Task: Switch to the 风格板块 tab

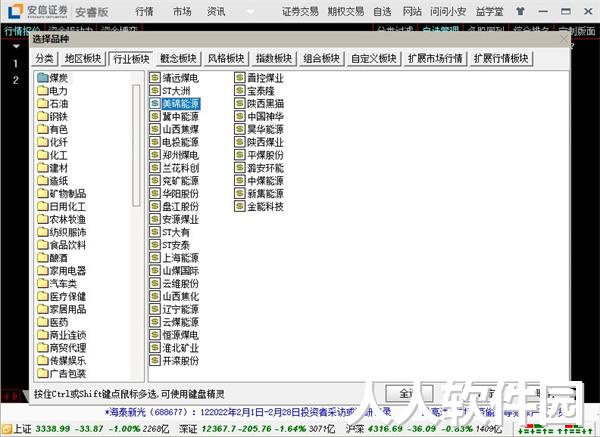Action: (x=226, y=59)
